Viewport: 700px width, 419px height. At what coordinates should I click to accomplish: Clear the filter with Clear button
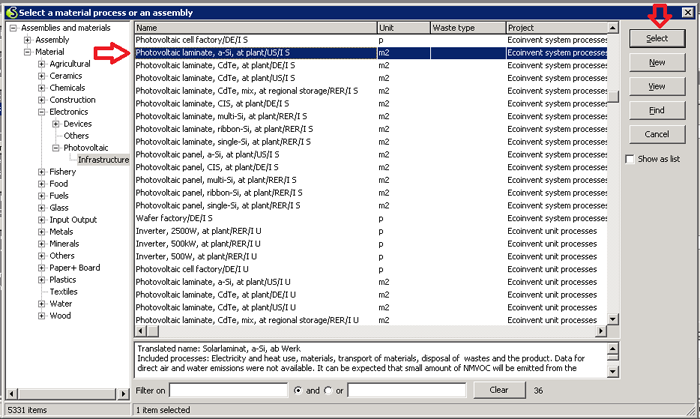coord(498,389)
